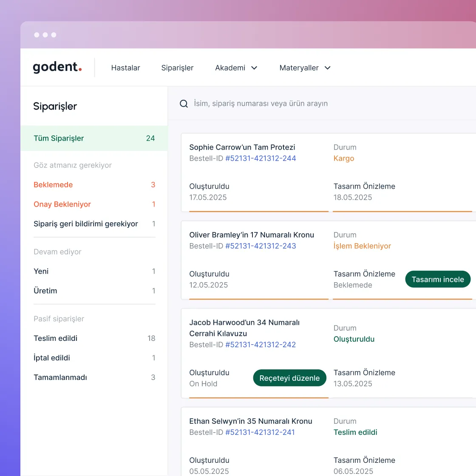The image size is (476, 476).
Task: Click the Pasif siparişler section label
Action: (x=59, y=319)
